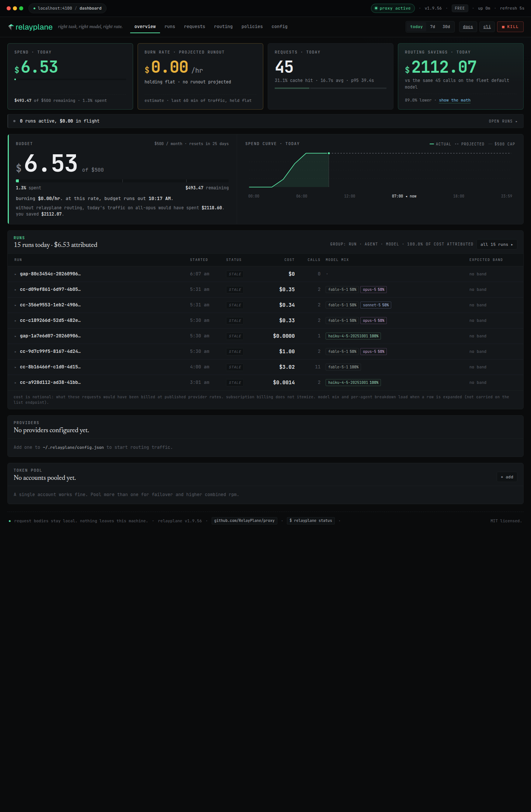The width and height of the screenshot is (531, 812).
Task: Open the docs link
Action: tap(468, 27)
